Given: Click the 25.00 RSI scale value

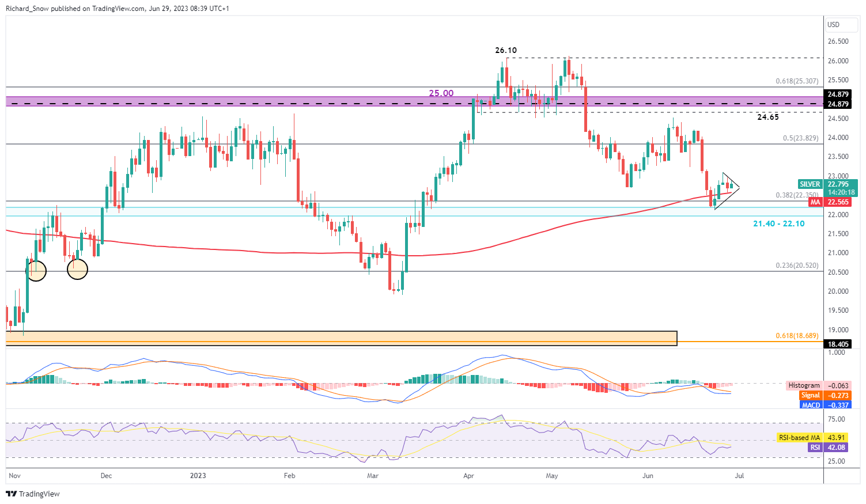Looking at the screenshot, I should click(836, 461).
